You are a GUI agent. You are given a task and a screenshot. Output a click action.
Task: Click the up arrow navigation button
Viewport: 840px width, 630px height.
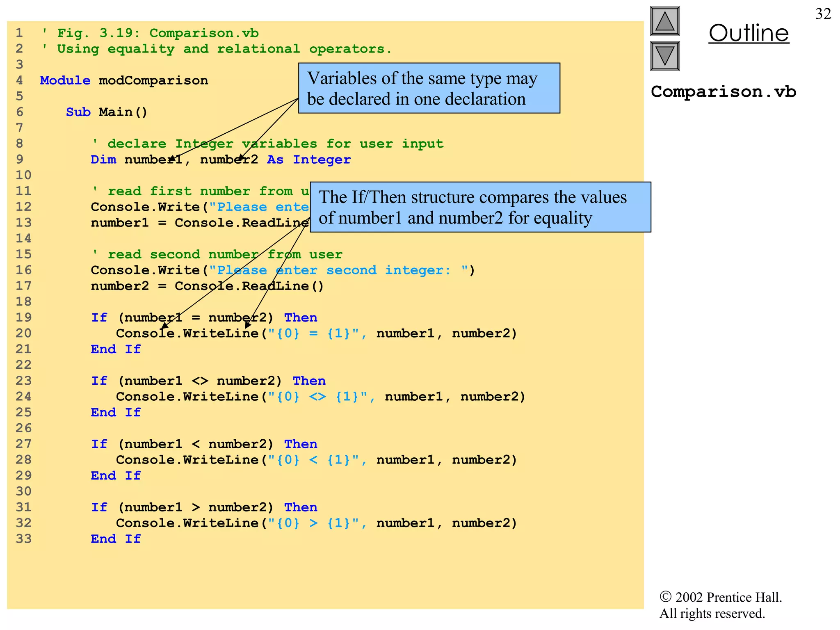[664, 21]
